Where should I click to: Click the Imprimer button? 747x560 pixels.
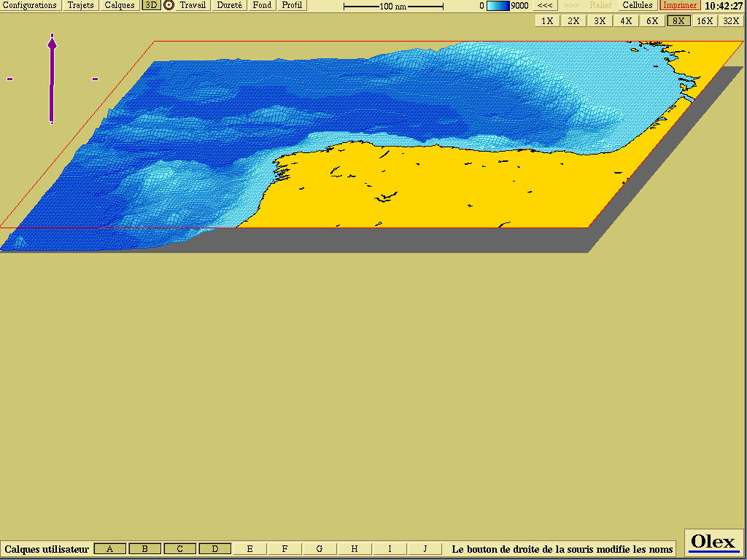pos(680,5)
